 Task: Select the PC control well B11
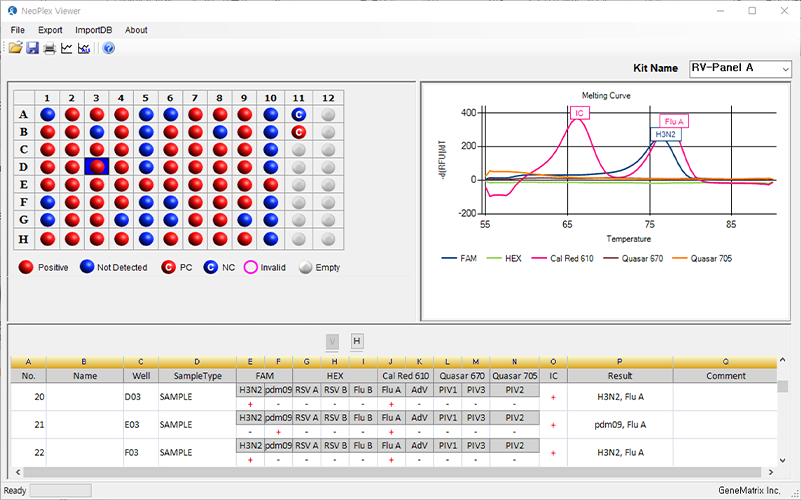(298, 132)
